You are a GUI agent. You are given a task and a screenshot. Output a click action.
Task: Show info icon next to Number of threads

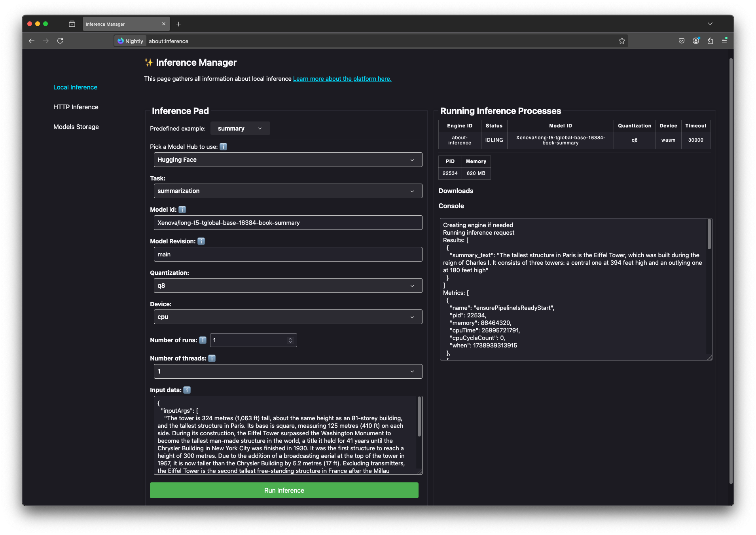pos(212,358)
